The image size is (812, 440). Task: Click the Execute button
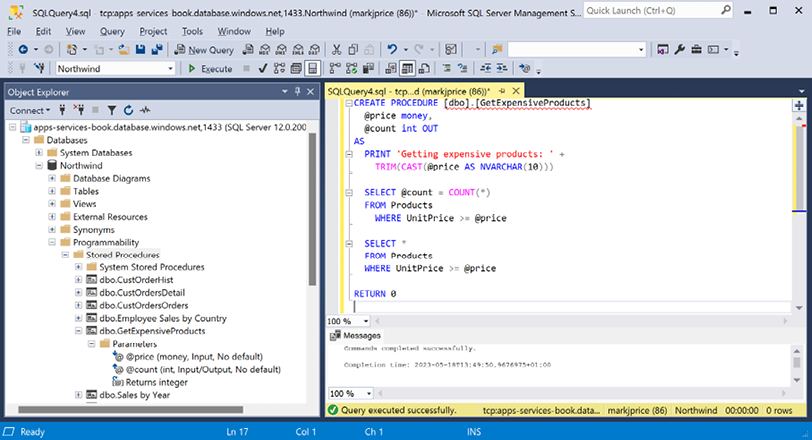(210, 68)
